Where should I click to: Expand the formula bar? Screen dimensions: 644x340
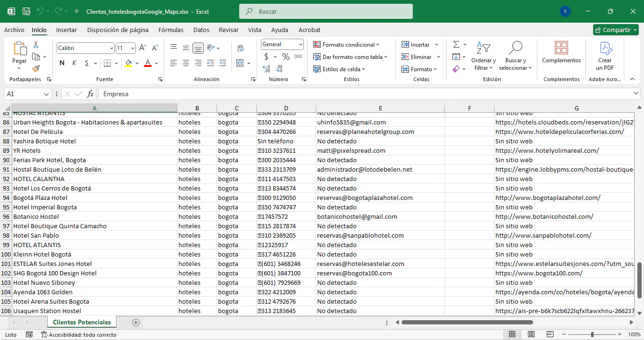636,94
